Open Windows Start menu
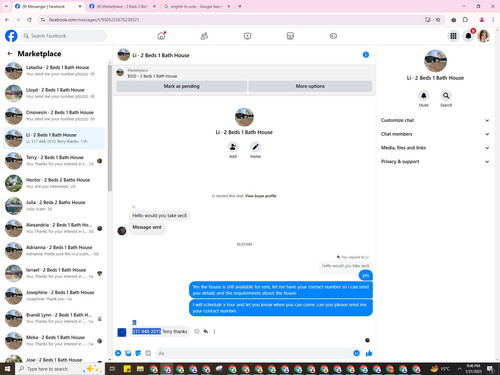 [7, 369]
